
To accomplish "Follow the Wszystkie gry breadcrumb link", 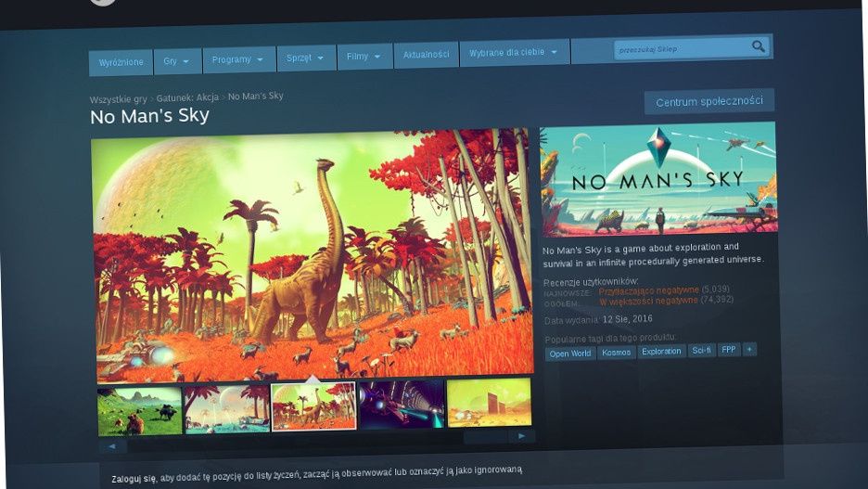I will tap(119, 99).
